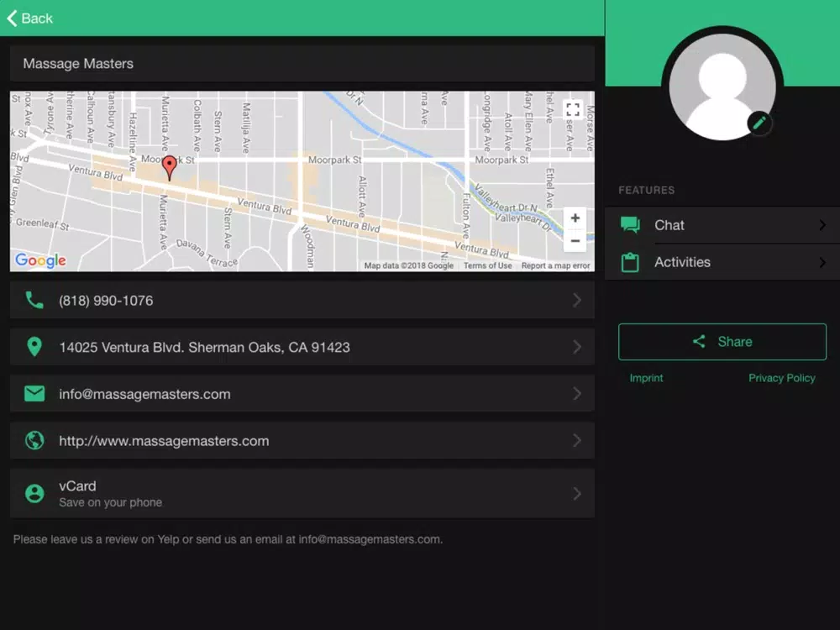This screenshot has height=630, width=840.
Task: Click the Chat speech bubble icon
Action: pos(630,225)
